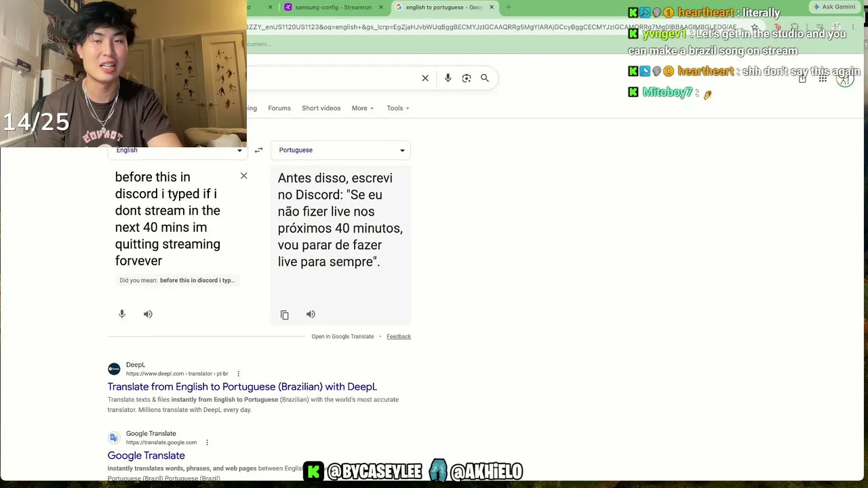This screenshot has height=488, width=868.
Task: Open the Tools dropdown
Action: pos(398,108)
